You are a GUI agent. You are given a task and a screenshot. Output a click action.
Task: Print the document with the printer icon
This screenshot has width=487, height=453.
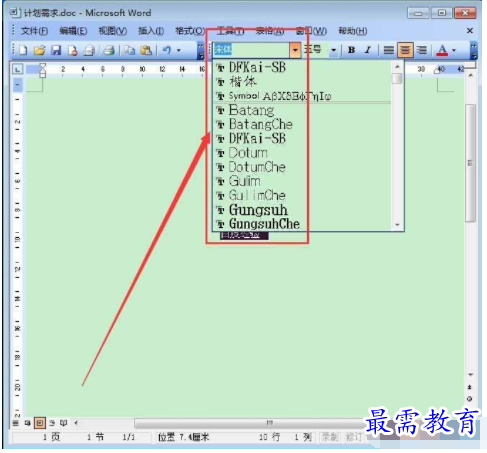click(109, 50)
